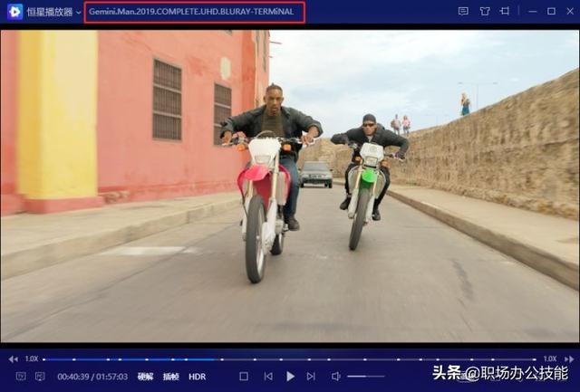The image size is (580, 392).
Task: Open the feedback message icon
Action: 463,12
